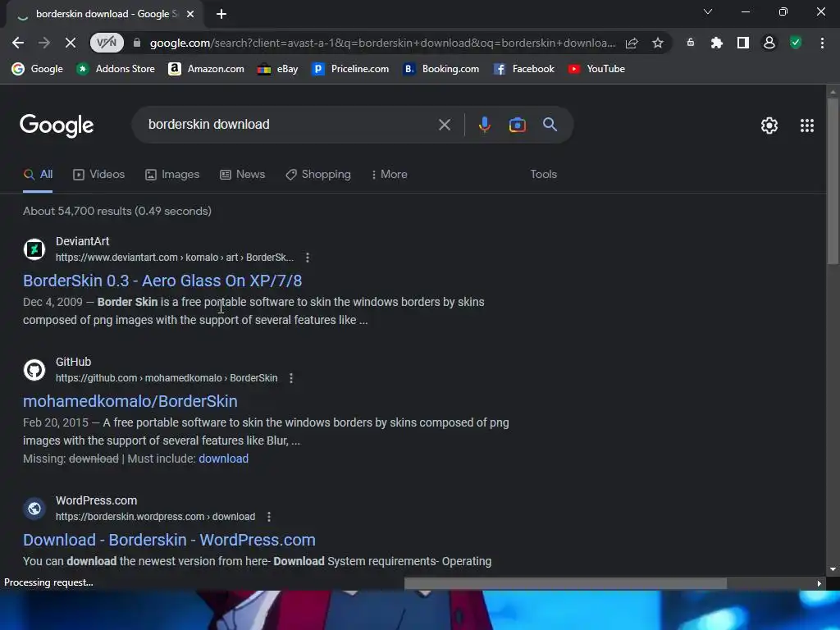Click the Must include download link
The width and height of the screenshot is (840, 630).
[223, 459]
